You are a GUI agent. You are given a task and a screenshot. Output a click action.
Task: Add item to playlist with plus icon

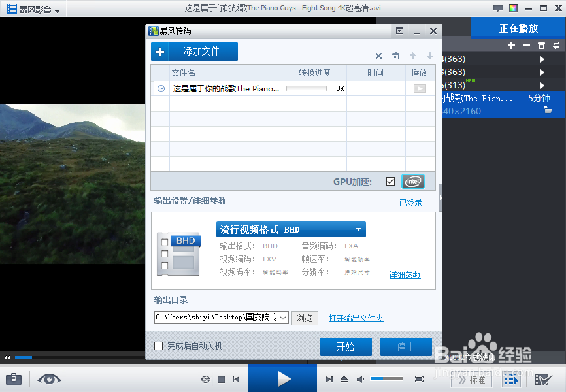point(510,44)
